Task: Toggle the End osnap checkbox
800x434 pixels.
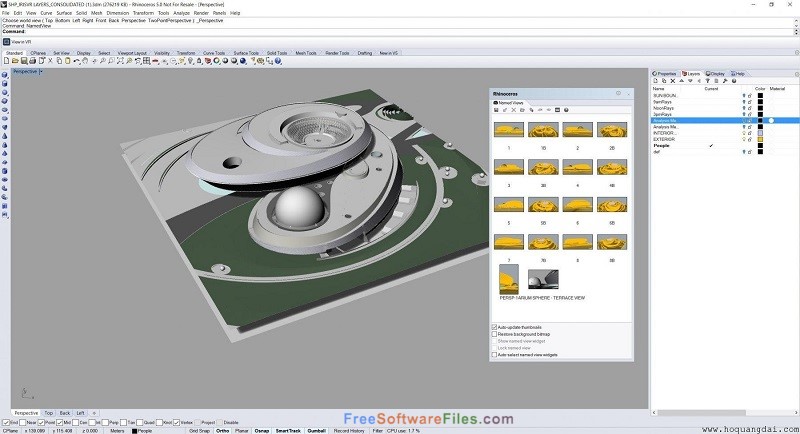Action: click(7, 422)
